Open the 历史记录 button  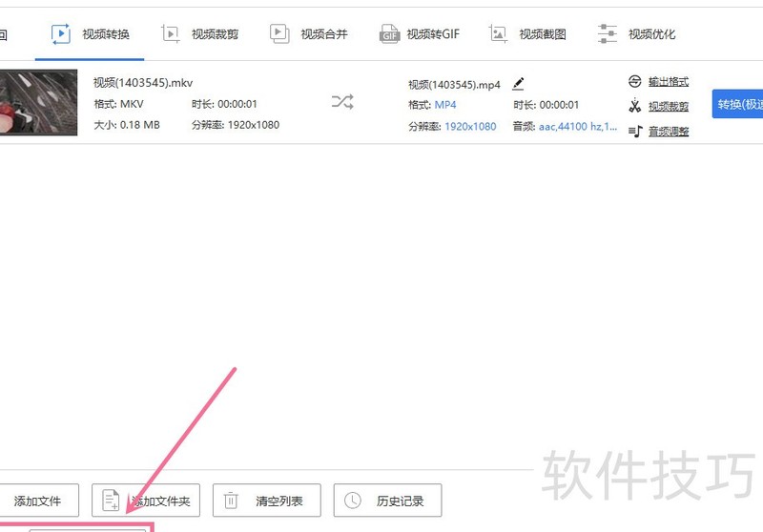pyautogui.click(x=388, y=501)
